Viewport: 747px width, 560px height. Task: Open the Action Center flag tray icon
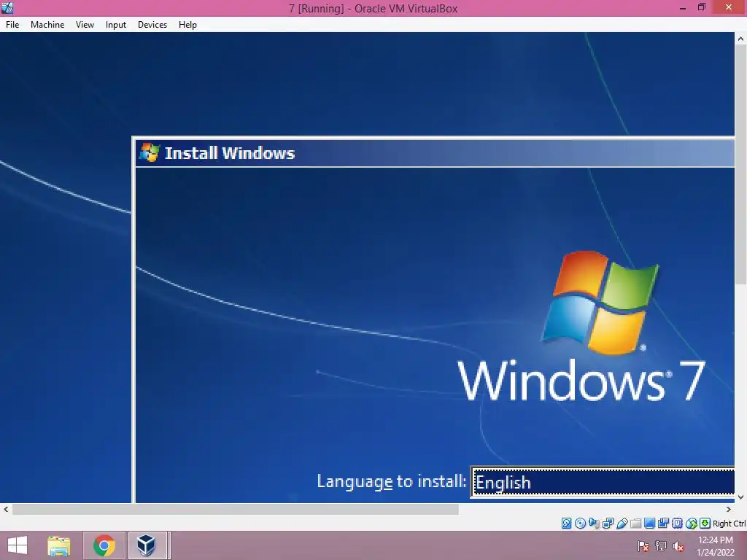click(x=643, y=546)
